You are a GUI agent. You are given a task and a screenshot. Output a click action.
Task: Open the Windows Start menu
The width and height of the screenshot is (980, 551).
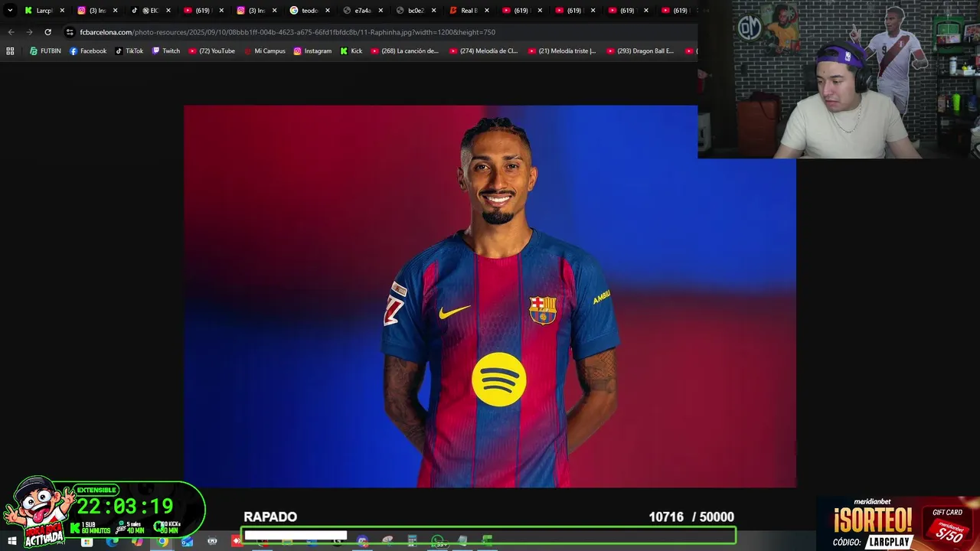[11, 542]
